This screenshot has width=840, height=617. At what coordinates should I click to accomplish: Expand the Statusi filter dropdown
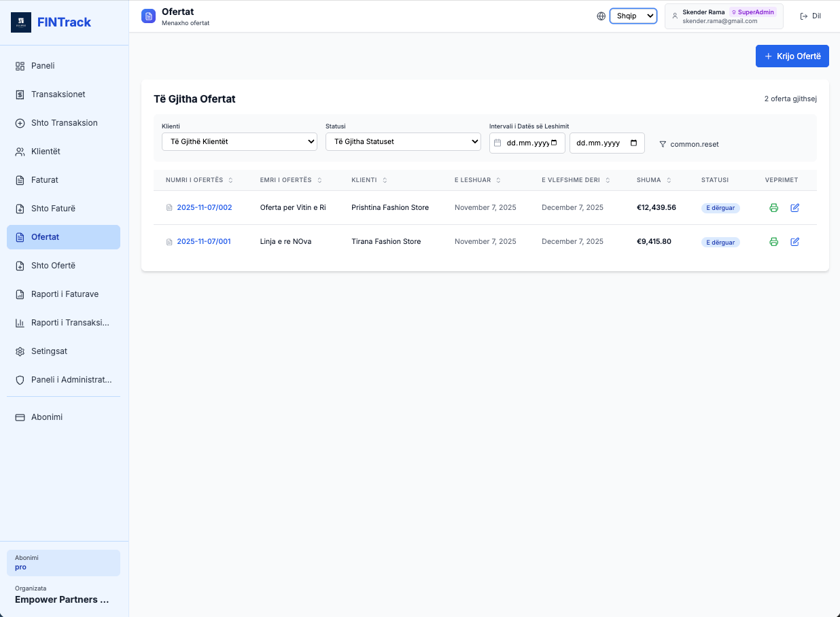pos(403,141)
